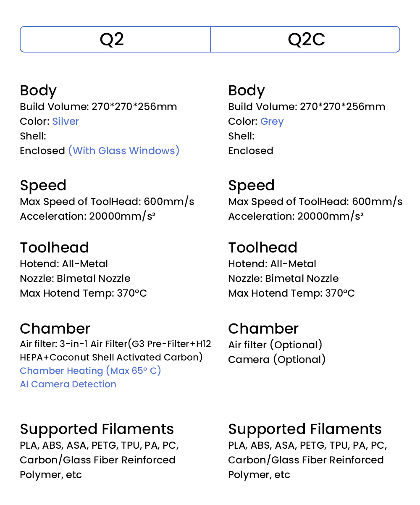Click the Q2C Supported Filaments heading
The height and width of the screenshot is (505, 420).
click(305, 429)
